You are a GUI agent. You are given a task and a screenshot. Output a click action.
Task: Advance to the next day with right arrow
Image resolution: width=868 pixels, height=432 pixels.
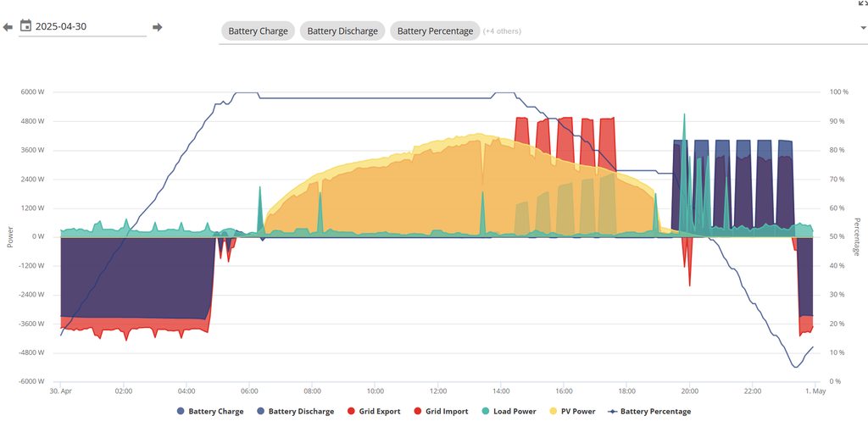coord(157,27)
